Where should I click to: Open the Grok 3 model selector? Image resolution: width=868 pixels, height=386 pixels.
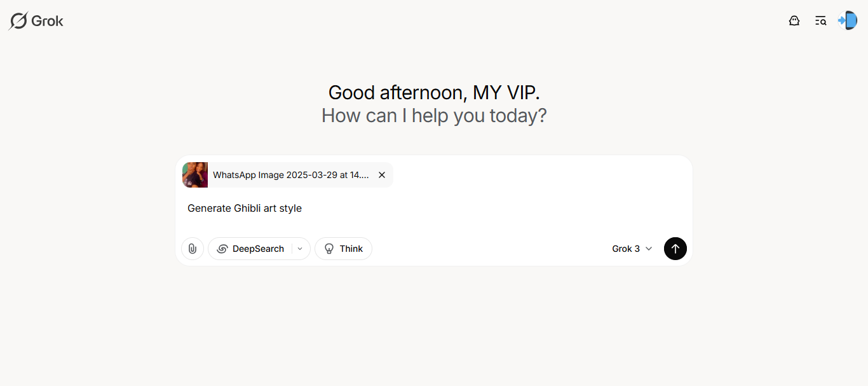(x=626, y=249)
